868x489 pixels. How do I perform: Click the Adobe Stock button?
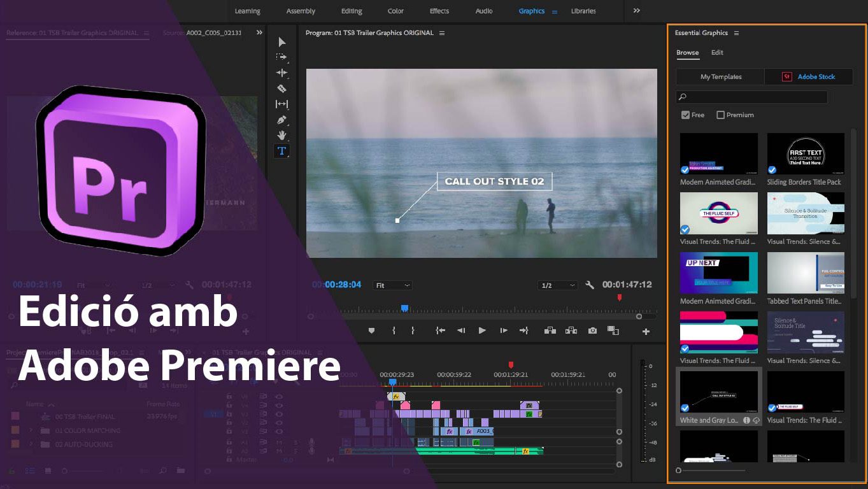pos(808,76)
